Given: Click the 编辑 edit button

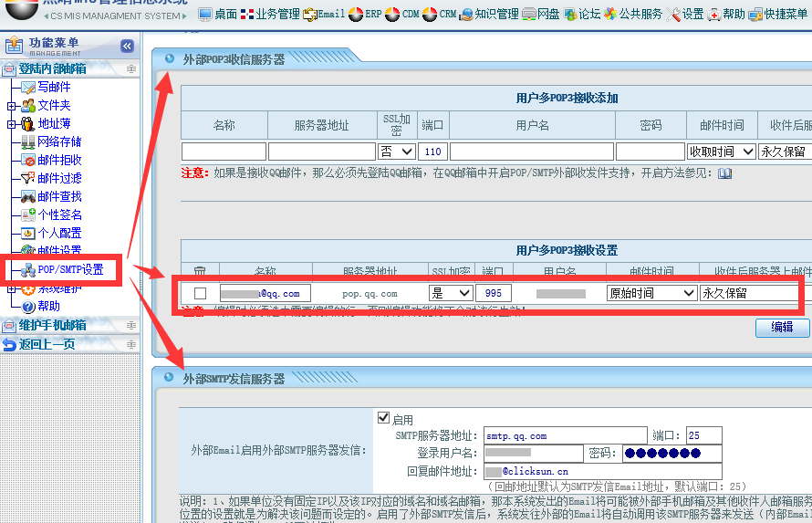Looking at the screenshot, I should pos(782,328).
